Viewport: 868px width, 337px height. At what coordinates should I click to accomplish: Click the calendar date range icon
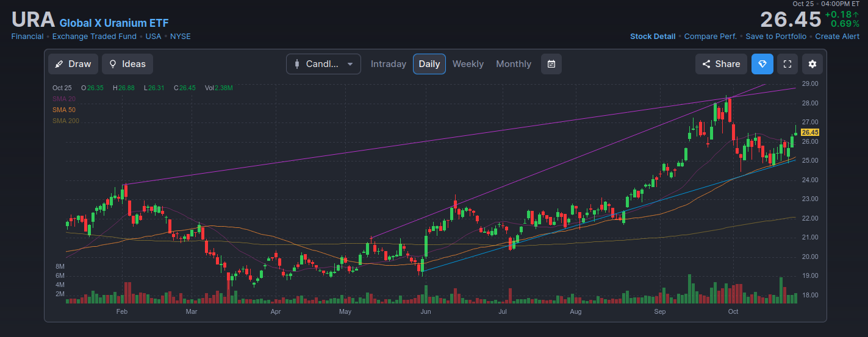coord(551,64)
